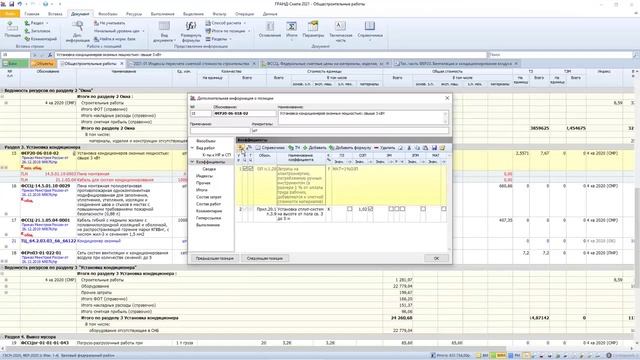The image size is (640, 360).
Task: Close the Общестроительные работы document tab
Action: tap(121, 64)
